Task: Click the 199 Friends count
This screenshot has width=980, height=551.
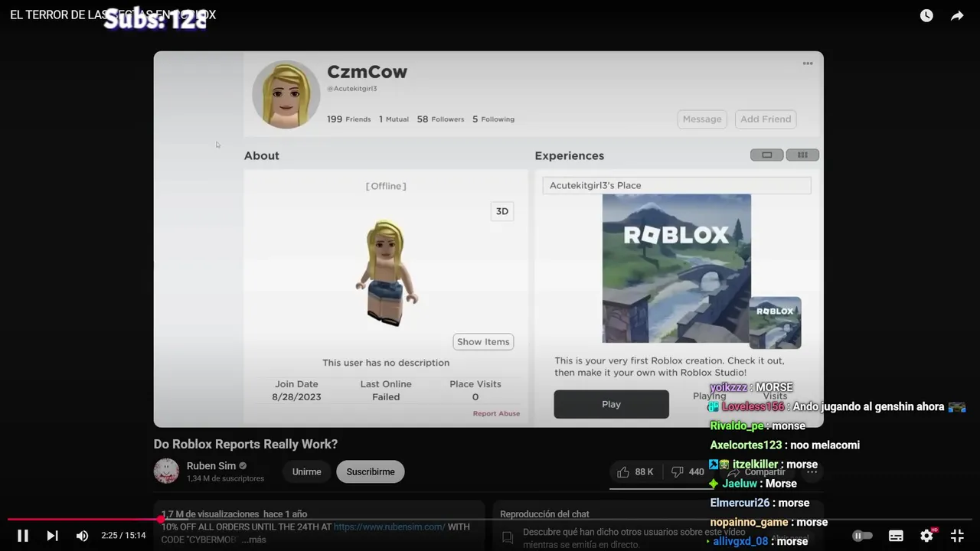Action: (x=348, y=119)
